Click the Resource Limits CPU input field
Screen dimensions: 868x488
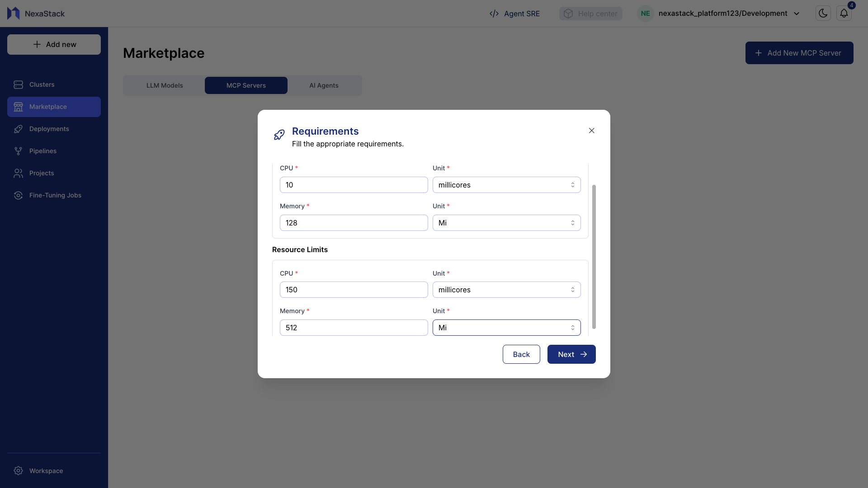(354, 290)
